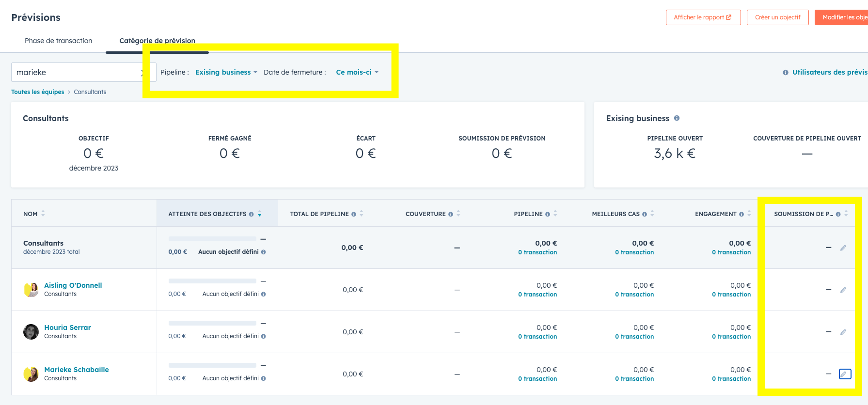Click info icon in Consultants row Aucun objectif défini
Image resolution: width=868 pixels, height=405 pixels.
pyautogui.click(x=264, y=252)
